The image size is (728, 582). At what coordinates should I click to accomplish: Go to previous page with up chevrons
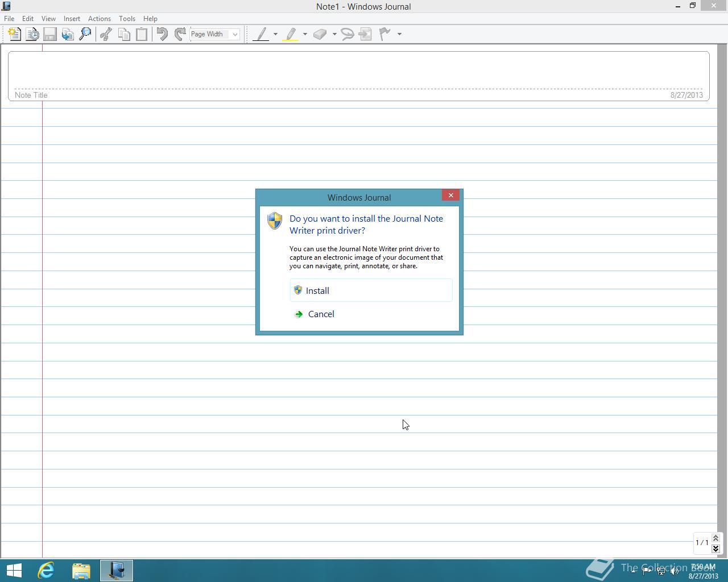pos(715,538)
